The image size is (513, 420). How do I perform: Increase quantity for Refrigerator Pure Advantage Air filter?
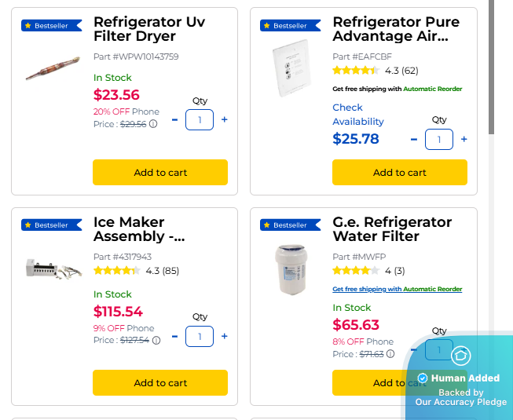(x=464, y=140)
